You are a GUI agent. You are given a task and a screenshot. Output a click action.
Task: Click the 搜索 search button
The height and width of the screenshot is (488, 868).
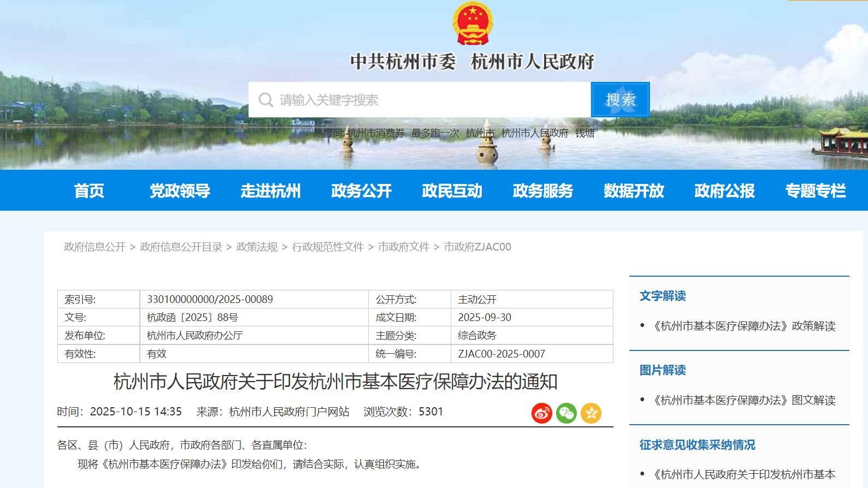621,100
